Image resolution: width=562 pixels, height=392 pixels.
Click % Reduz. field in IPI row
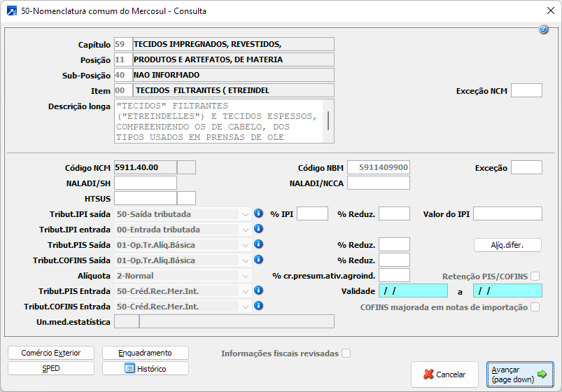click(x=394, y=213)
